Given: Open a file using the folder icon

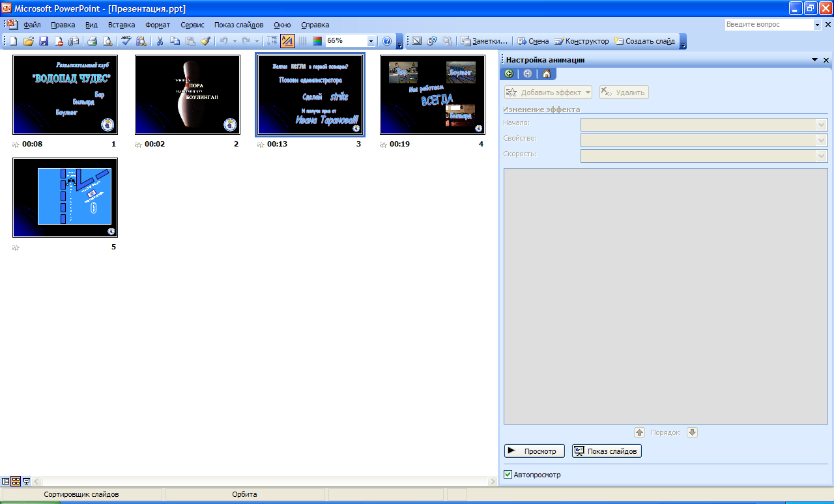Looking at the screenshot, I should tap(28, 41).
